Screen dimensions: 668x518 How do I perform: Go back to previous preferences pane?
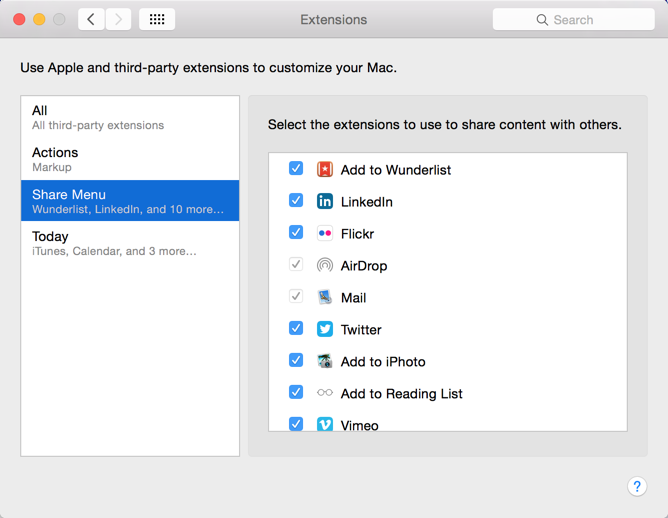point(91,19)
